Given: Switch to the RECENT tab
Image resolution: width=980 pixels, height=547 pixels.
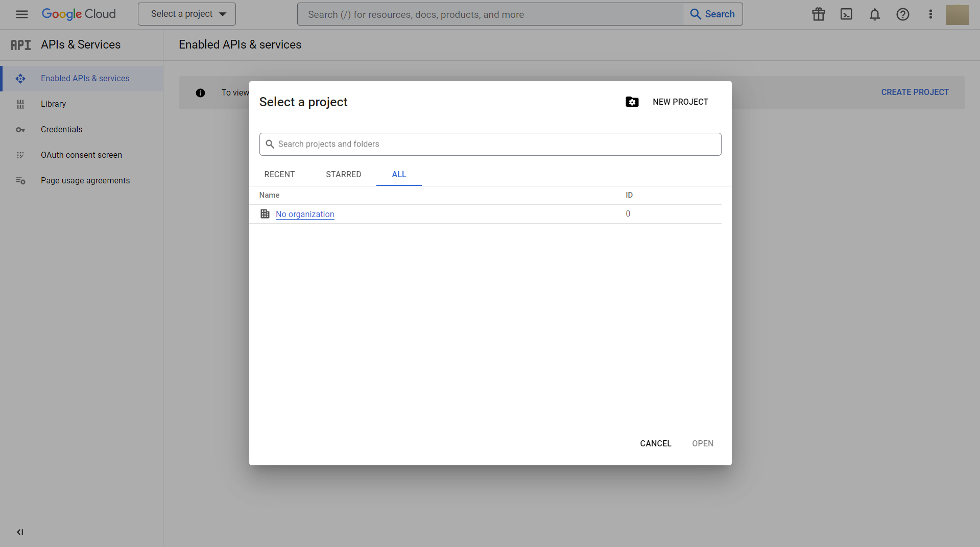Looking at the screenshot, I should [x=279, y=174].
